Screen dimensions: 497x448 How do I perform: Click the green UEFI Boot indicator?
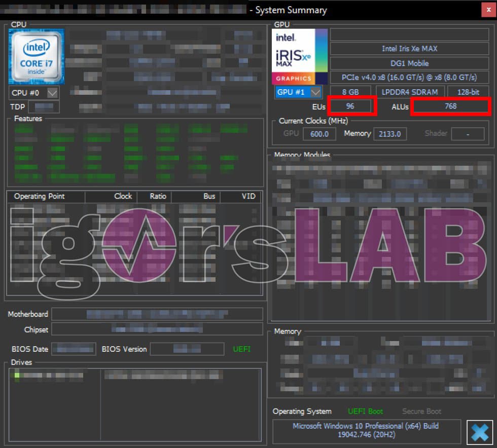pyautogui.click(x=365, y=411)
